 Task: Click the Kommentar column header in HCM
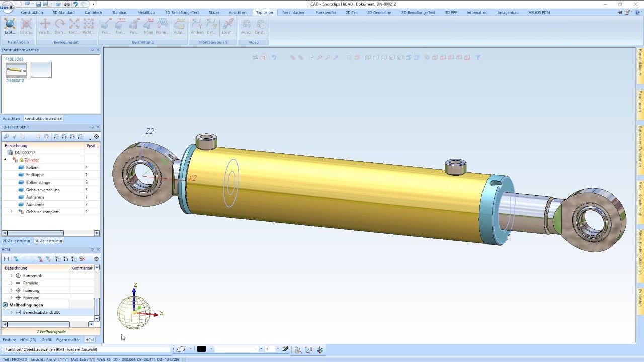coord(82,268)
